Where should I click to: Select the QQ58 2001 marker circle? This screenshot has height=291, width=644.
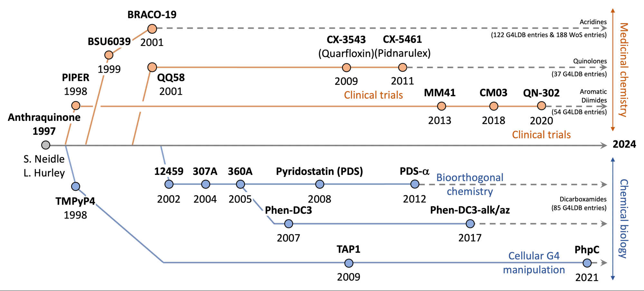tap(152, 67)
